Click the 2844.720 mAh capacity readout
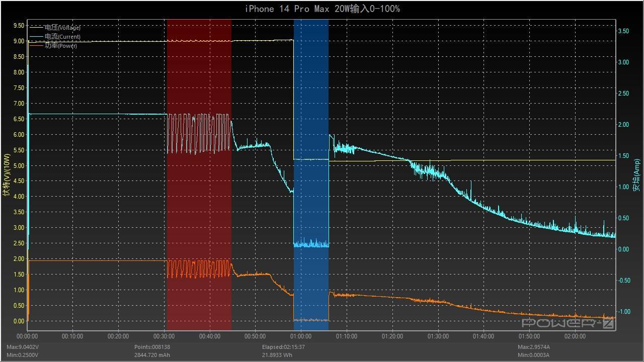Screen dimensions: 644x362 152,355
